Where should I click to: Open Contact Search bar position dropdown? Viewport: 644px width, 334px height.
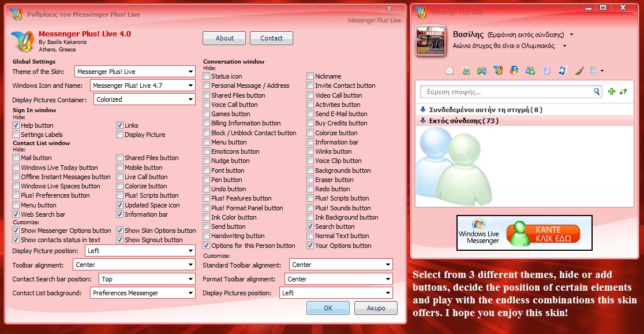click(x=147, y=279)
